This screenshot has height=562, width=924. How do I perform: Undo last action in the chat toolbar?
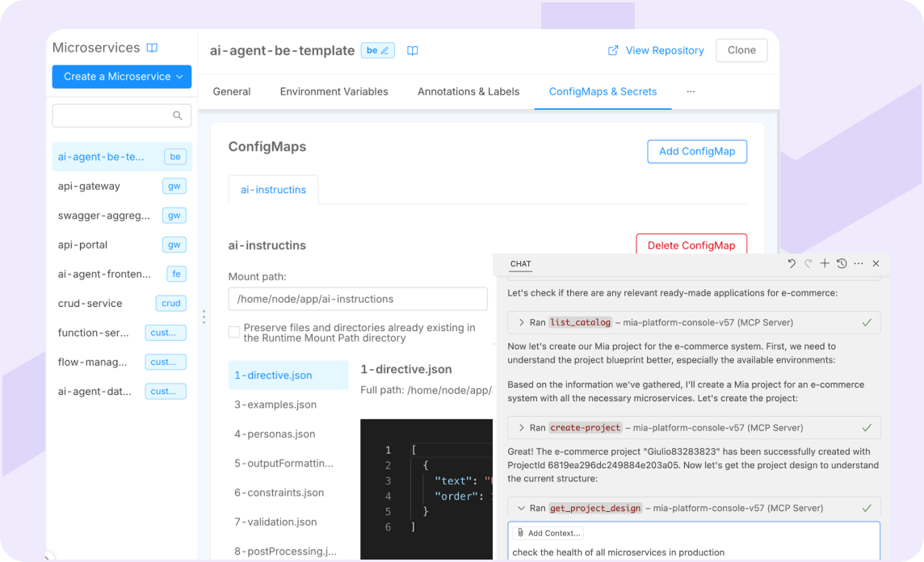point(791,263)
